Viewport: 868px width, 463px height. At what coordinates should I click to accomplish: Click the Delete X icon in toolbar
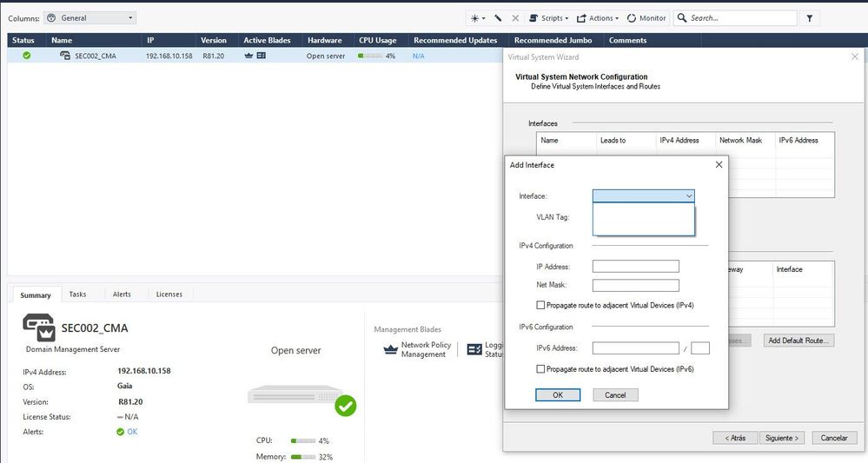point(515,18)
